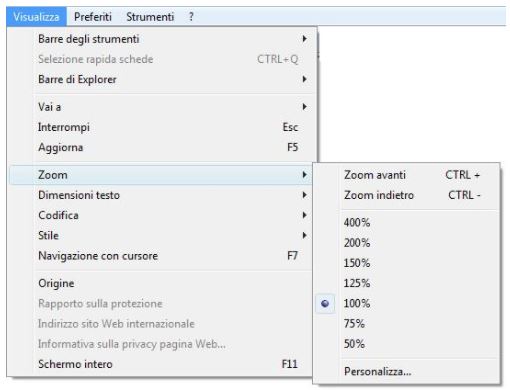Choose Personalizza… custom zoom entry
The image size is (510, 390).
click(407, 371)
